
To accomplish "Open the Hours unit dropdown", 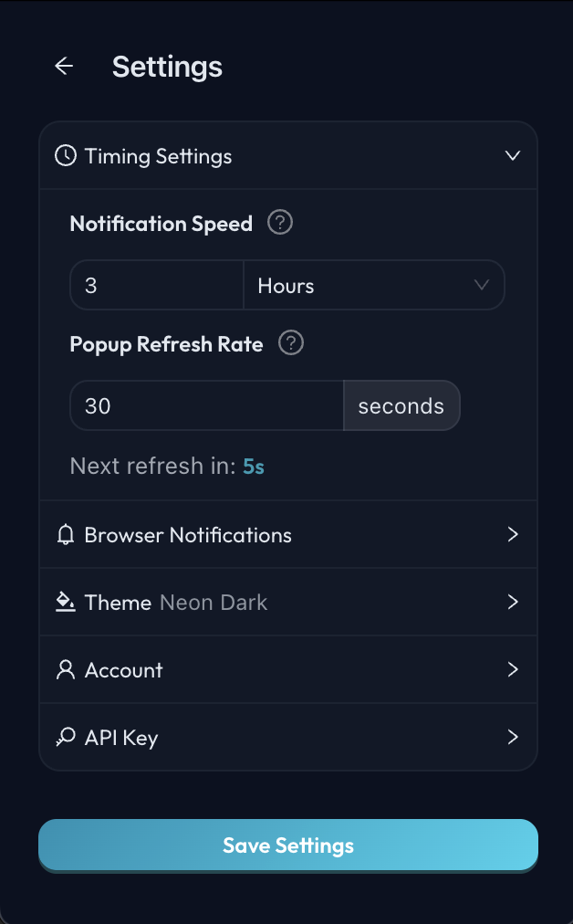I will pyautogui.click(x=374, y=285).
